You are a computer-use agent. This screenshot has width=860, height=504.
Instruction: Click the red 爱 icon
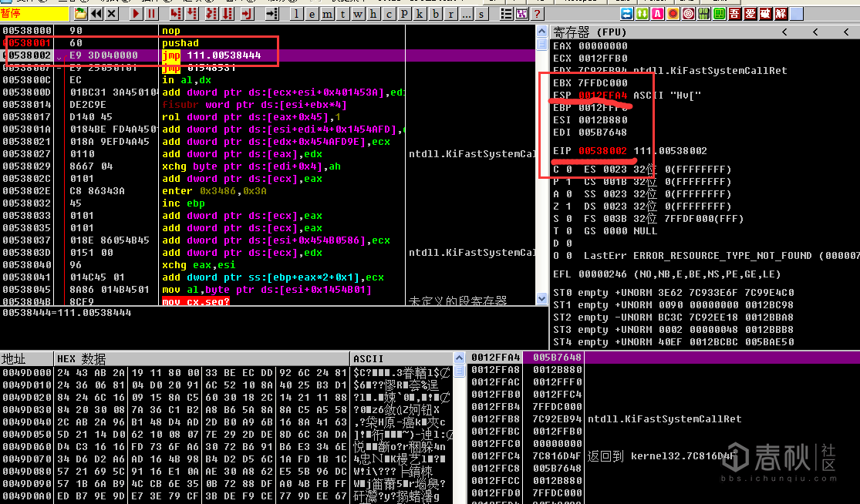pos(750,13)
